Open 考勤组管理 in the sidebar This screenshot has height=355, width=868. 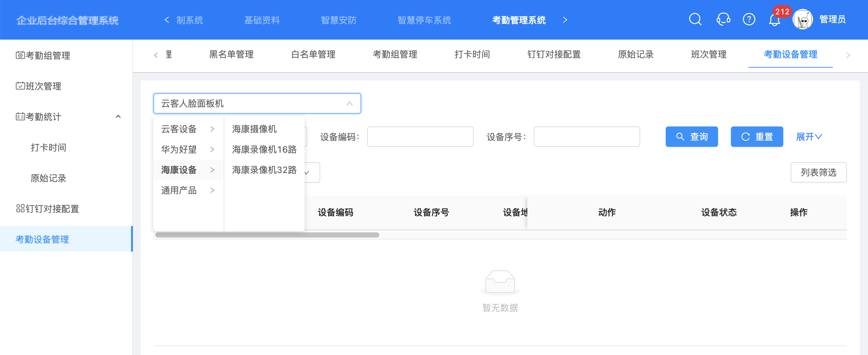point(66,55)
